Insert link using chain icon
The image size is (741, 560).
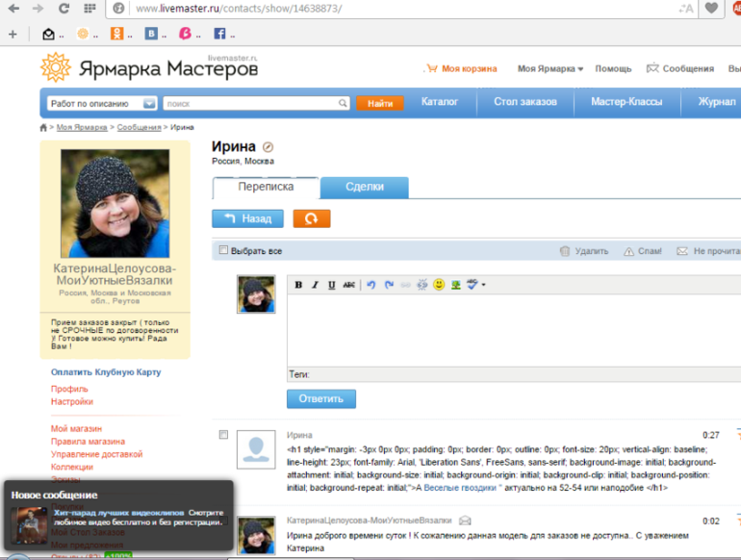point(405,285)
